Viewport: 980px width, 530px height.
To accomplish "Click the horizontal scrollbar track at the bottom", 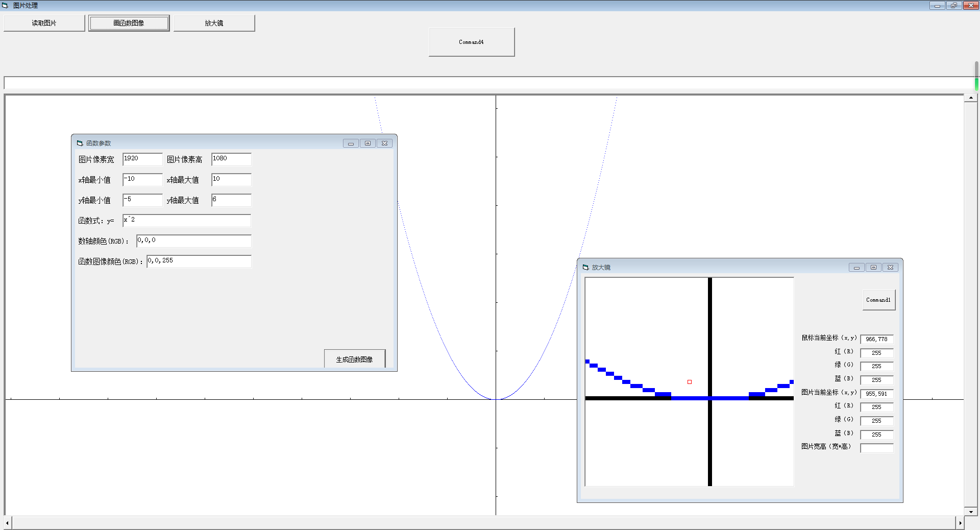I will pos(484,523).
